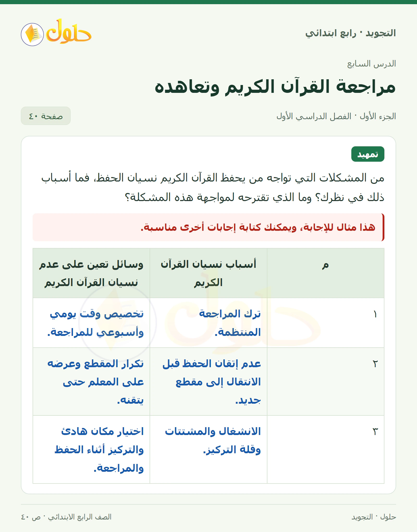417x532 pixels.
Task: Click header أسباب نسيان القرآن الكريم
Action: 208,273
